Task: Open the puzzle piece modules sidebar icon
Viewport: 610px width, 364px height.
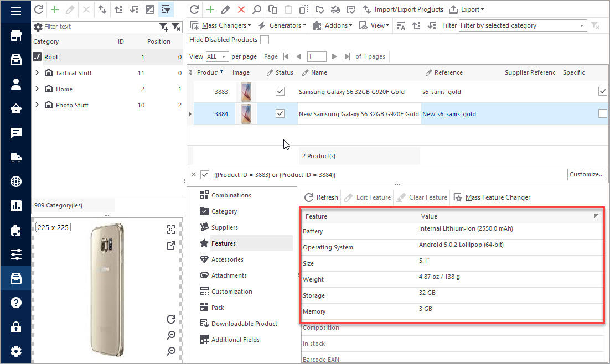Action: (16, 230)
